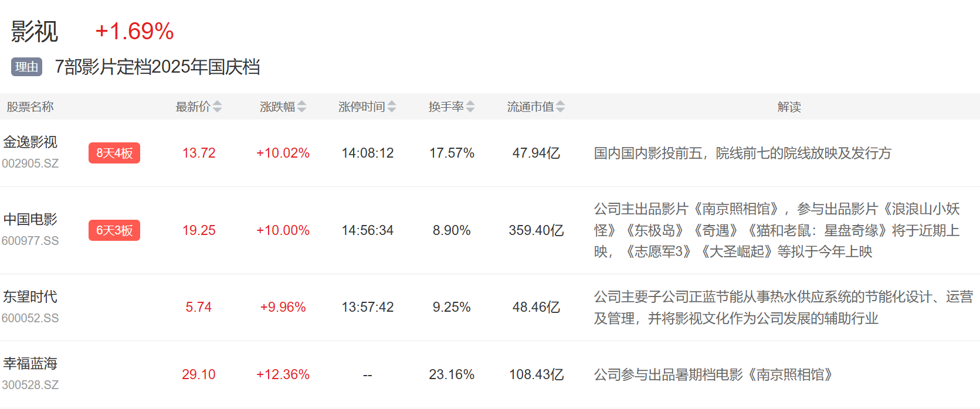Sort by 涨跌幅 using its sort arrows
Viewport: 980px width, 409px height.
pos(301,107)
